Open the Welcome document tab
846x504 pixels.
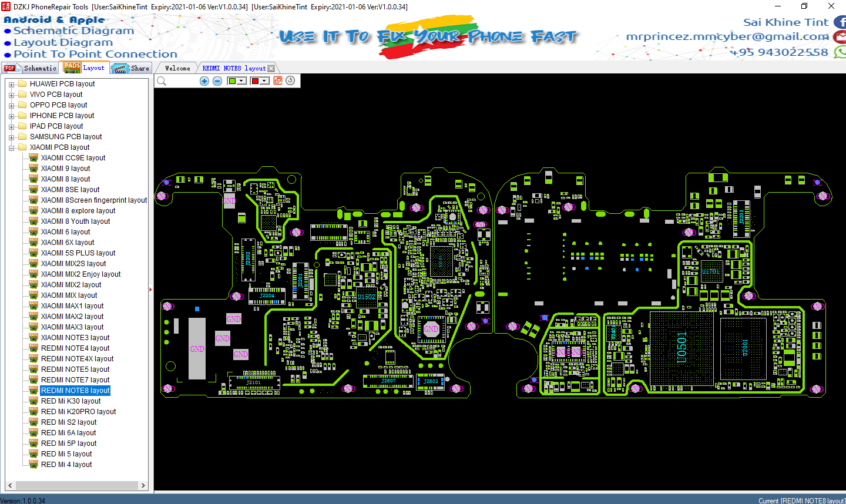tap(177, 68)
